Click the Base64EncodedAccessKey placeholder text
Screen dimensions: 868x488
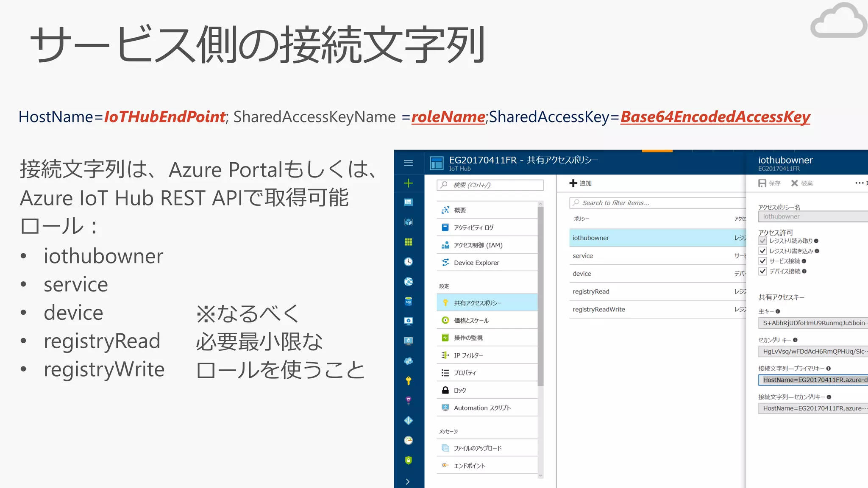coord(715,117)
